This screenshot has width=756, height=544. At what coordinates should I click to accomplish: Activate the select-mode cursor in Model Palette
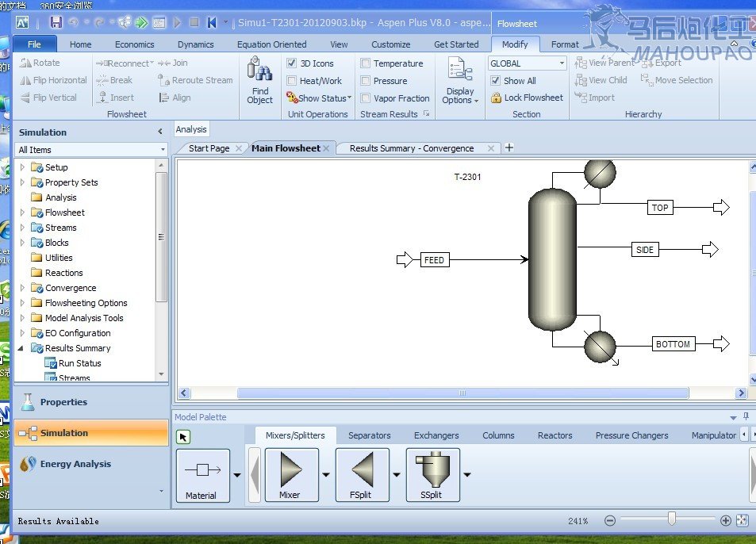183,437
